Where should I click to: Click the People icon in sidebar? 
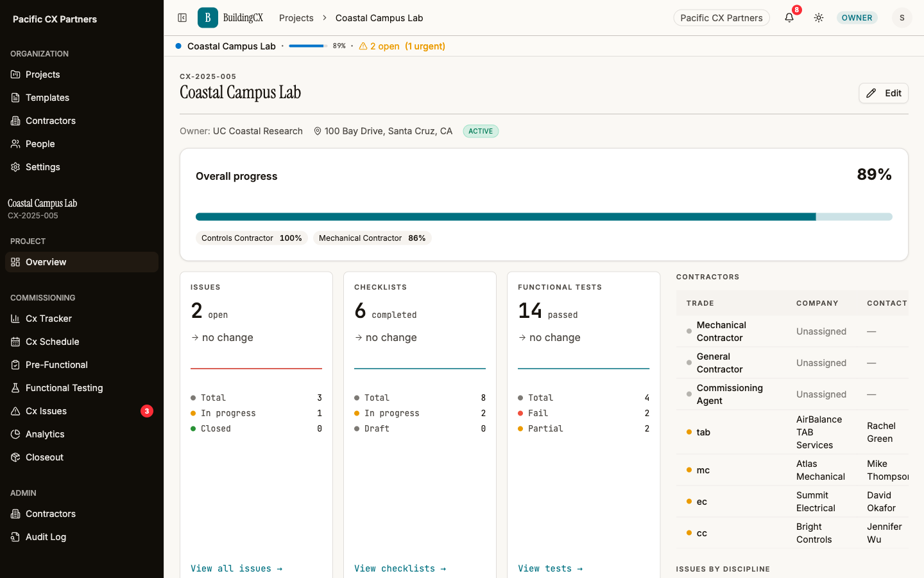click(x=15, y=144)
